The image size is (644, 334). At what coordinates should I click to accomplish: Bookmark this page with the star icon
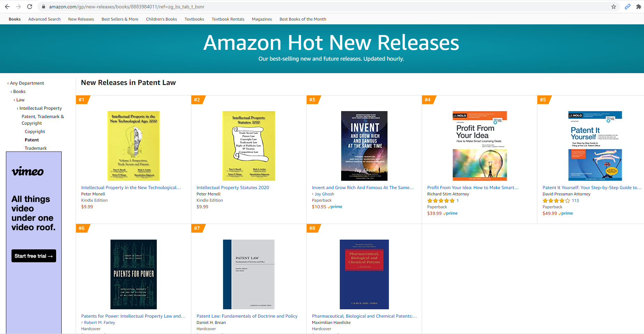click(x=614, y=7)
